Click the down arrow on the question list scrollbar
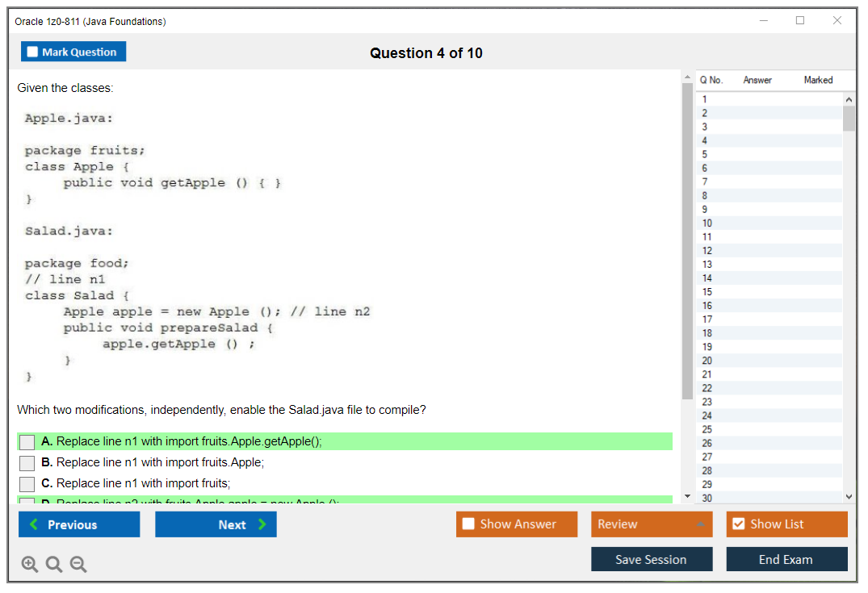 [849, 496]
